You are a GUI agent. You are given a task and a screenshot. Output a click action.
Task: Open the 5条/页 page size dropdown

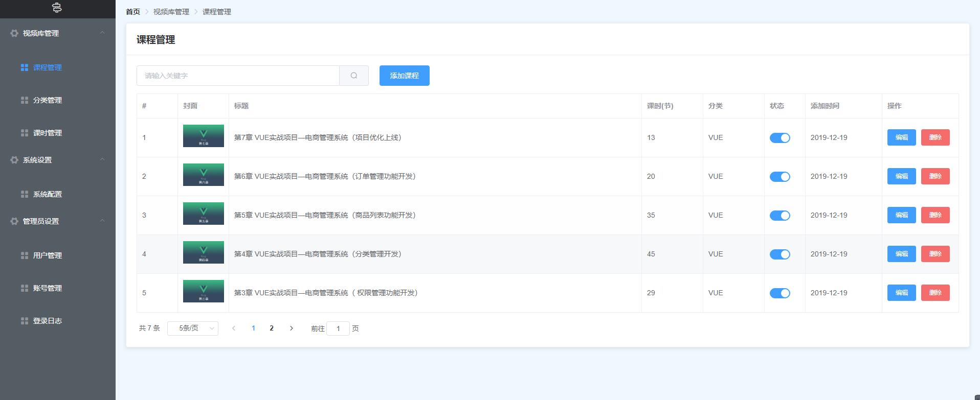click(x=193, y=328)
